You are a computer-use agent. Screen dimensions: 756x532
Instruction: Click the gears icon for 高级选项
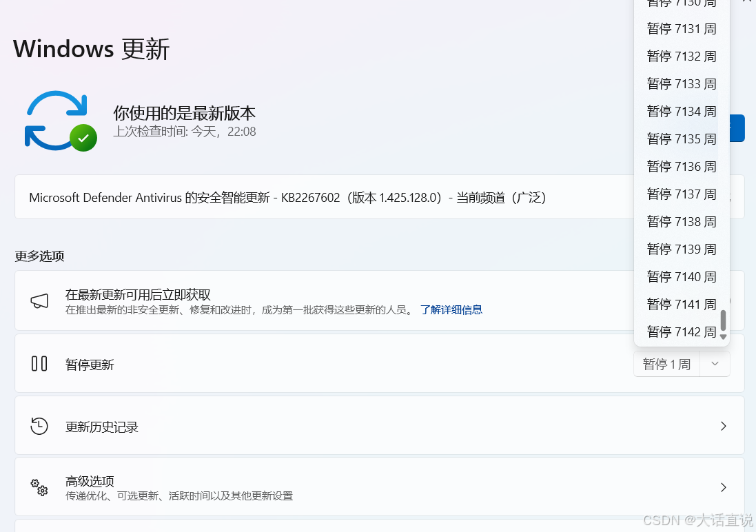[x=39, y=487]
